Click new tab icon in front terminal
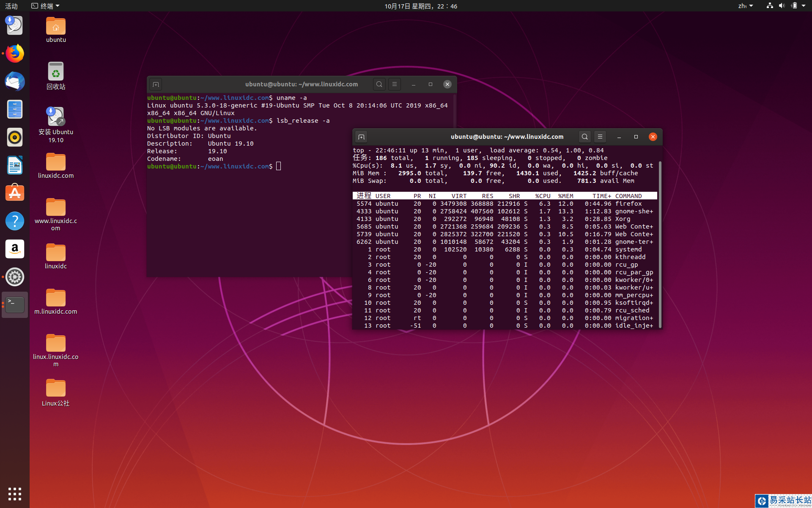Screen dimensions: 812x508 361,137
